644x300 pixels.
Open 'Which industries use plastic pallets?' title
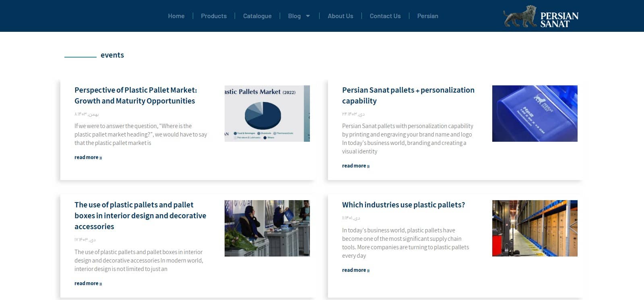click(403, 205)
